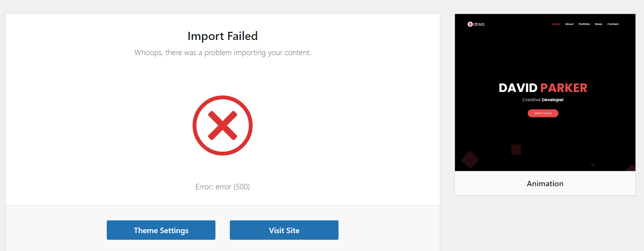The image size is (644, 251).
Task: Click the Creative Developer subtitle in the preview
Action: (543, 100)
